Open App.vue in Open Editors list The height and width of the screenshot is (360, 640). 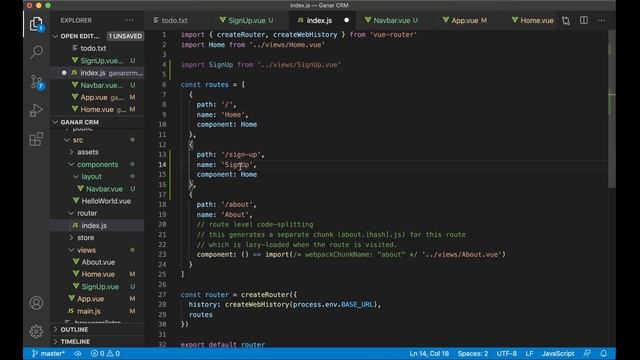97,97
